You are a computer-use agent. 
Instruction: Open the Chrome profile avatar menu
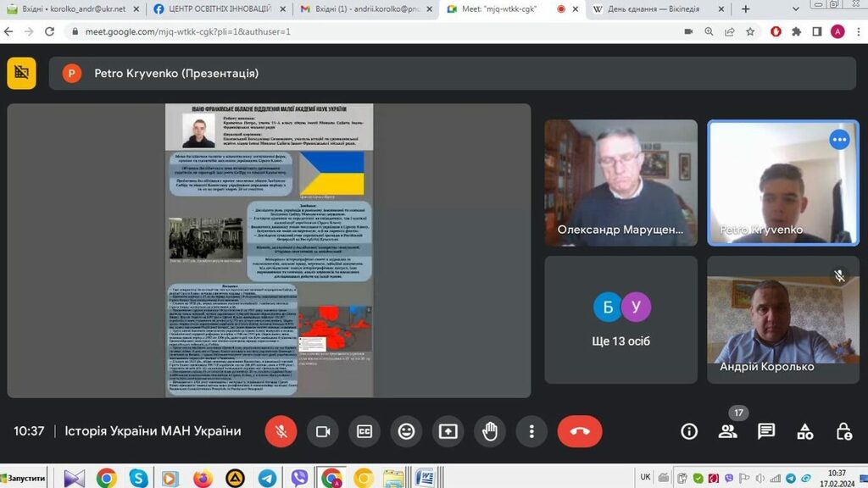(837, 31)
